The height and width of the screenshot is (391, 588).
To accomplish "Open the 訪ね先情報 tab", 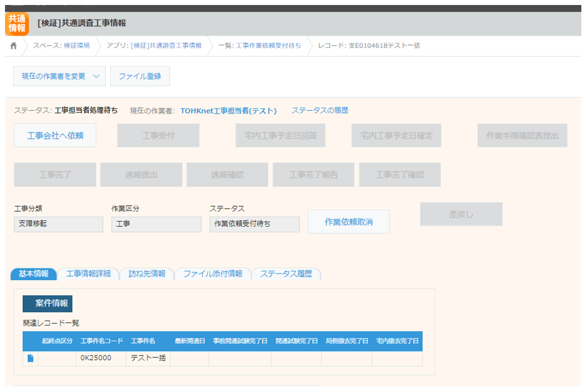I will click(x=147, y=274).
